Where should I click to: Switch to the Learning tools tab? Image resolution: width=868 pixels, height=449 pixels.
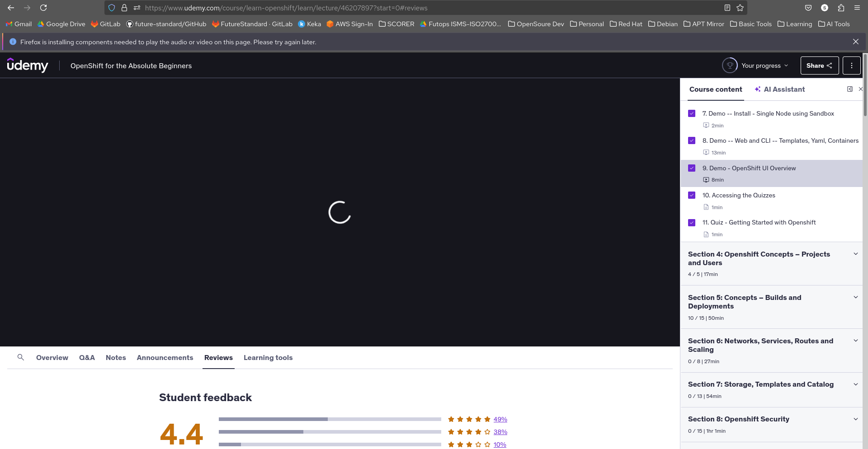[268, 357]
